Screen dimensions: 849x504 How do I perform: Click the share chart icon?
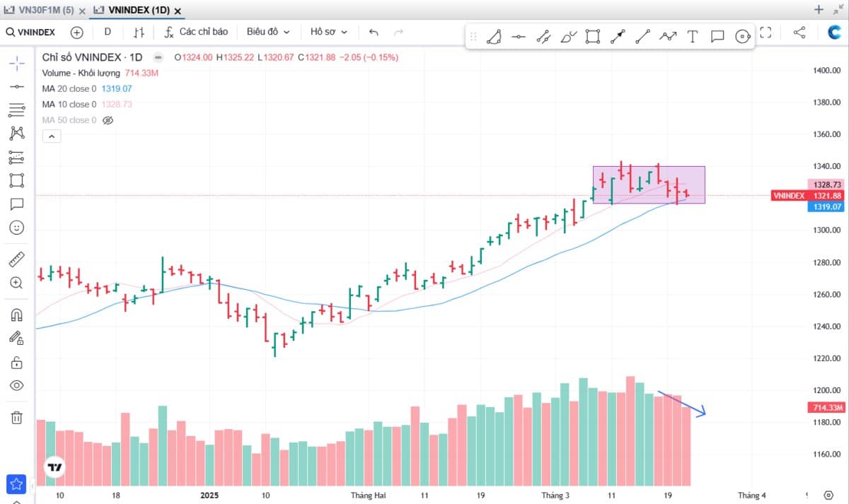point(799,32)
